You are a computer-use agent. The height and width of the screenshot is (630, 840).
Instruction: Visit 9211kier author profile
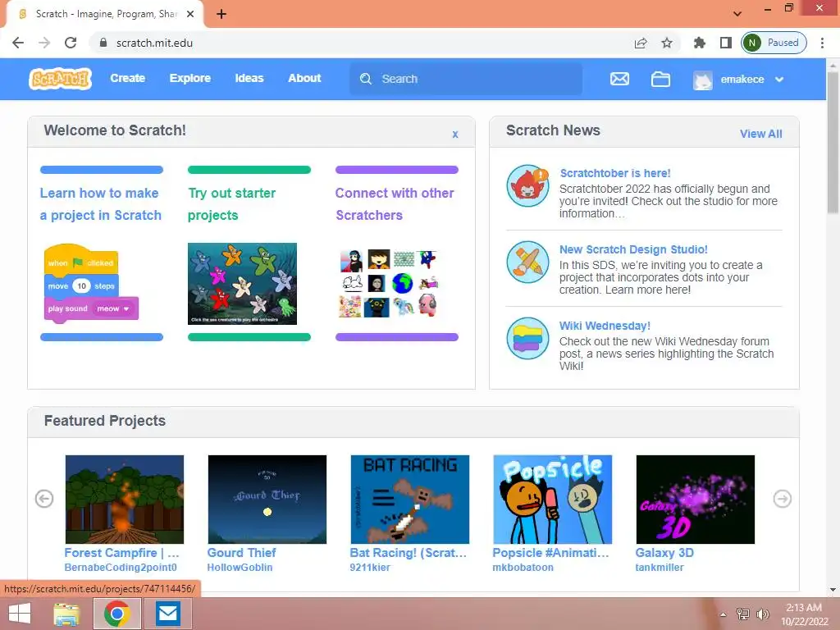point(370,568)
